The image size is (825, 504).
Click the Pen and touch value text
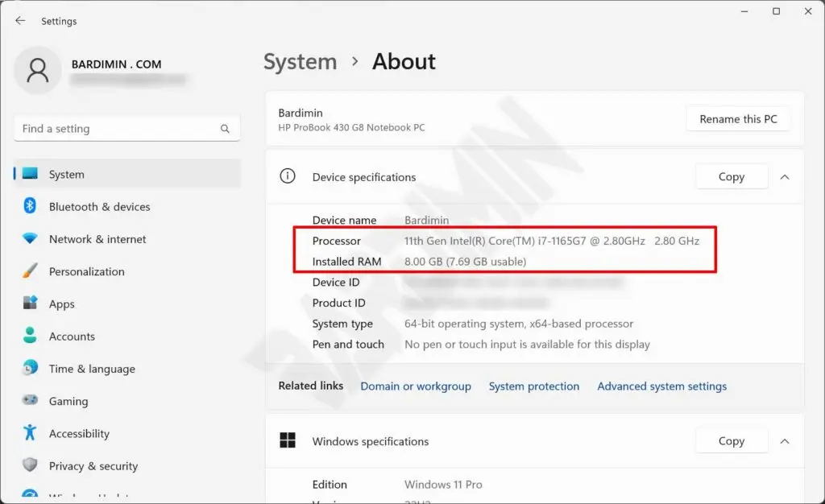pos(527,345)
